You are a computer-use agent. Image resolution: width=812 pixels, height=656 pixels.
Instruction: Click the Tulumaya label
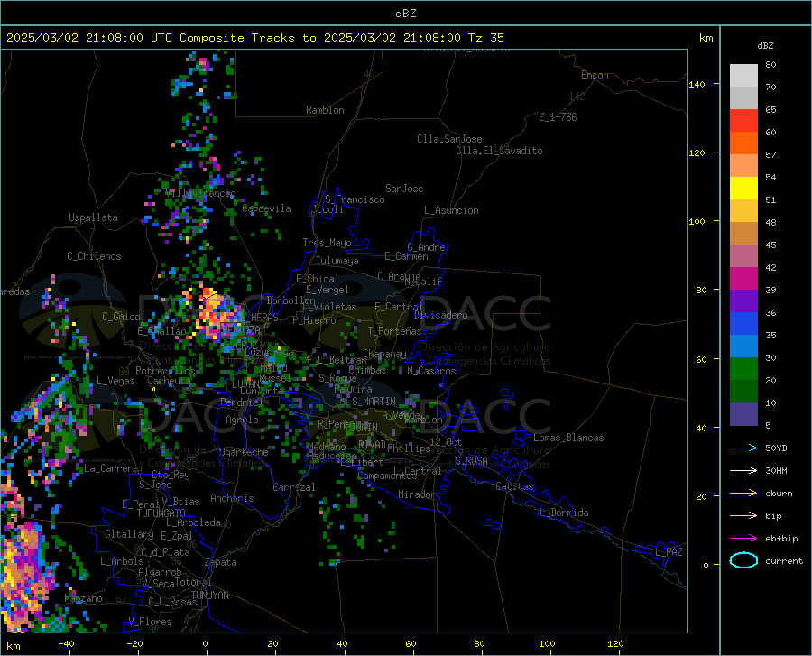click(x=337, y=261)
